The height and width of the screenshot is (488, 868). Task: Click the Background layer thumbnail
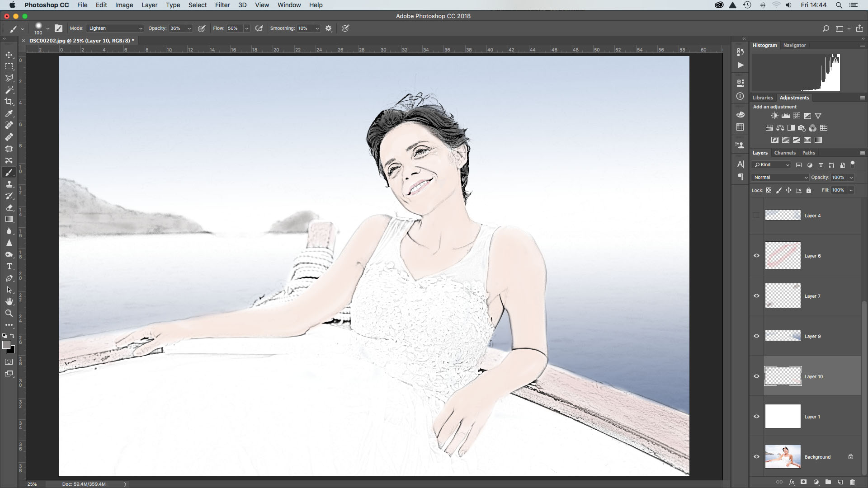782,456
